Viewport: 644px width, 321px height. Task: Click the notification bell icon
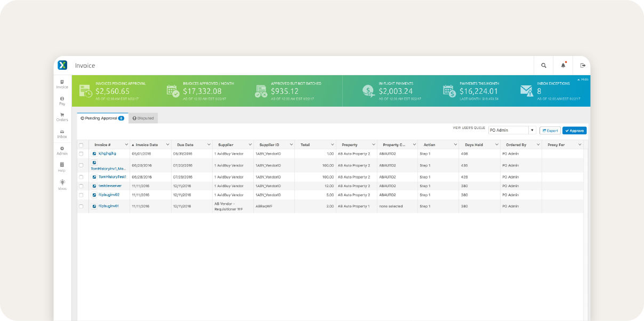(563, 65)
